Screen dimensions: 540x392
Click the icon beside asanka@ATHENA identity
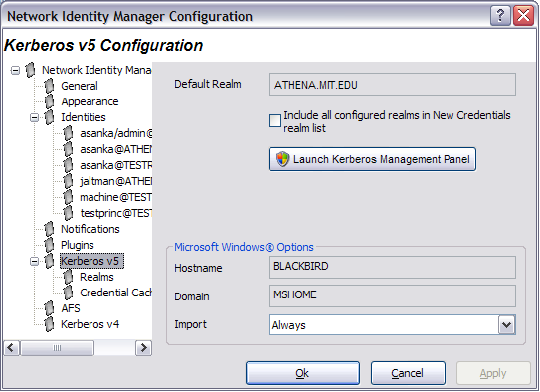point(69,149)
